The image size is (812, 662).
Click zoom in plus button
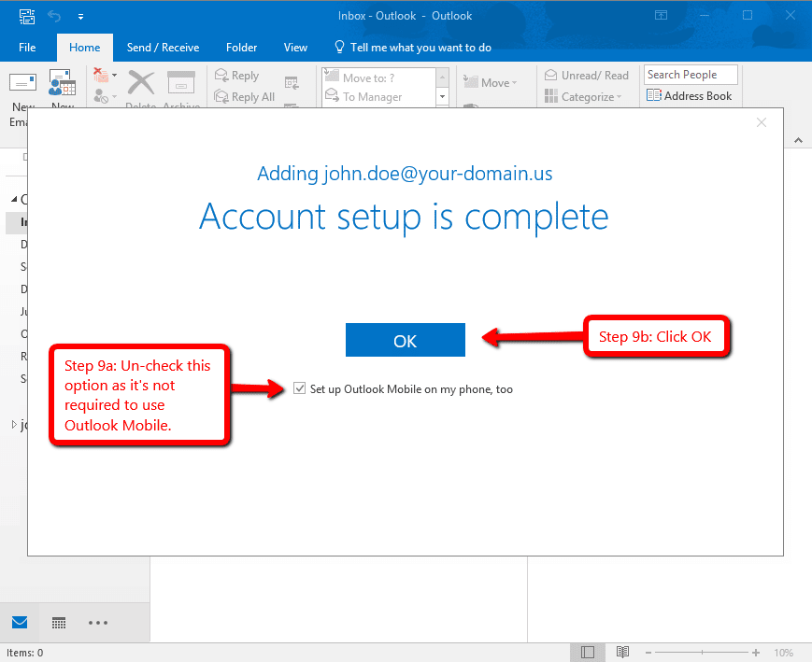pos(756,653)
